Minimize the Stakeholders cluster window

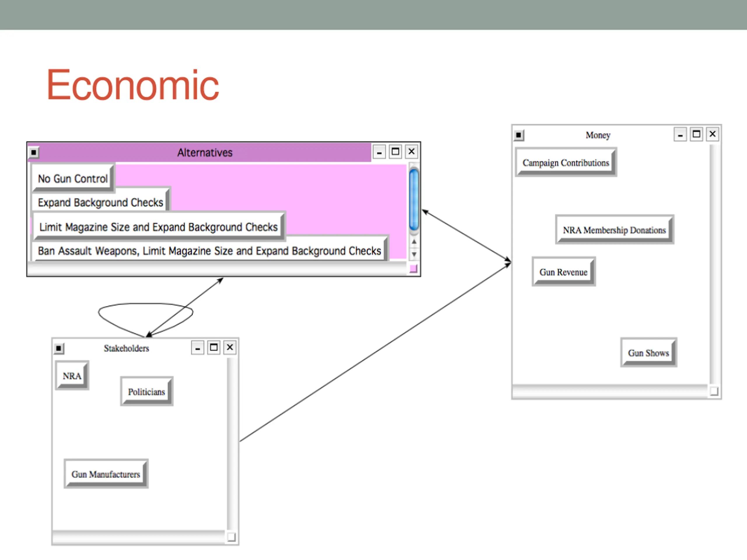point(198,348)
